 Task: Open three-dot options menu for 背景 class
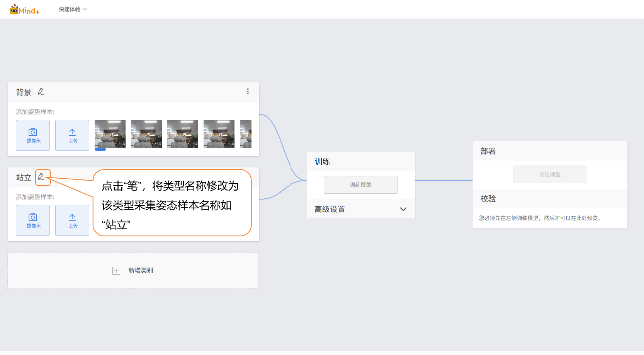(x=248, y=92)
